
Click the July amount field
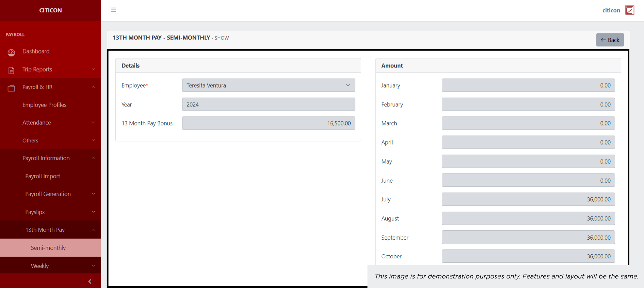[528, 199]
